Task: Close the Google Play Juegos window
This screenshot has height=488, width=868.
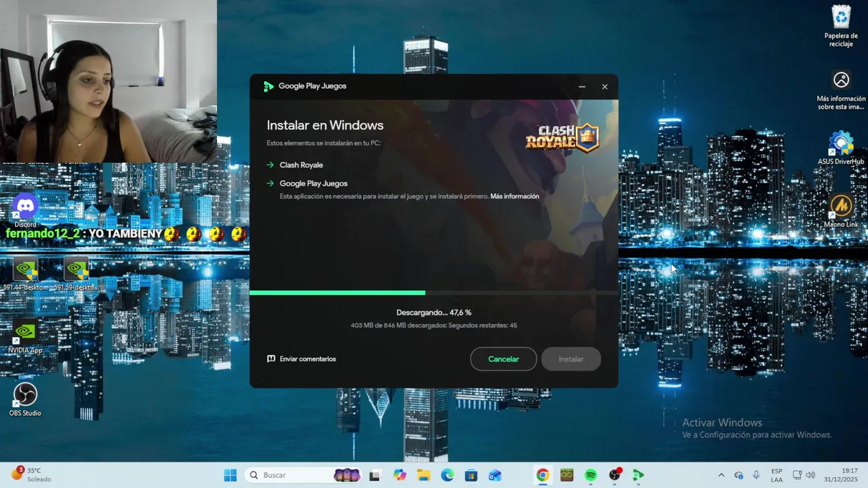Action: pyautogui.click(x=605, y=87)
